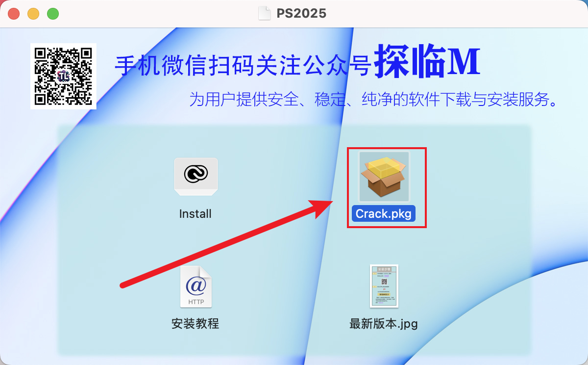
Task: Minimize the window using the yellow button
Action: click(x=33, y=14)
